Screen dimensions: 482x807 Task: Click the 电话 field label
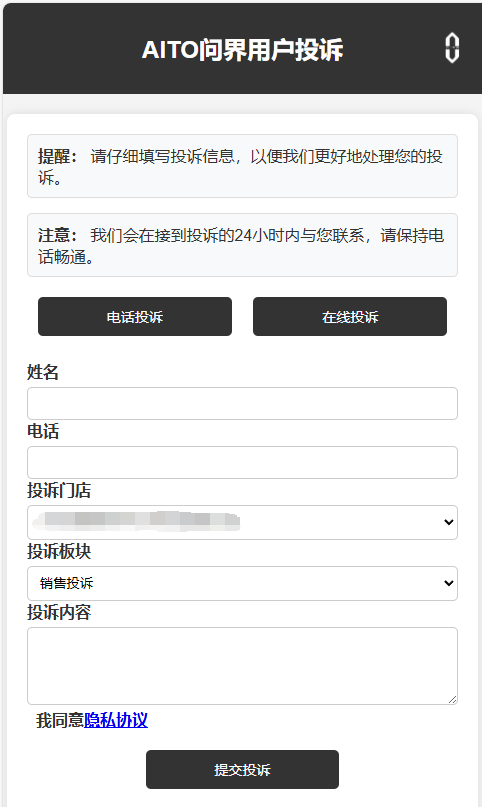click(43, 431)
